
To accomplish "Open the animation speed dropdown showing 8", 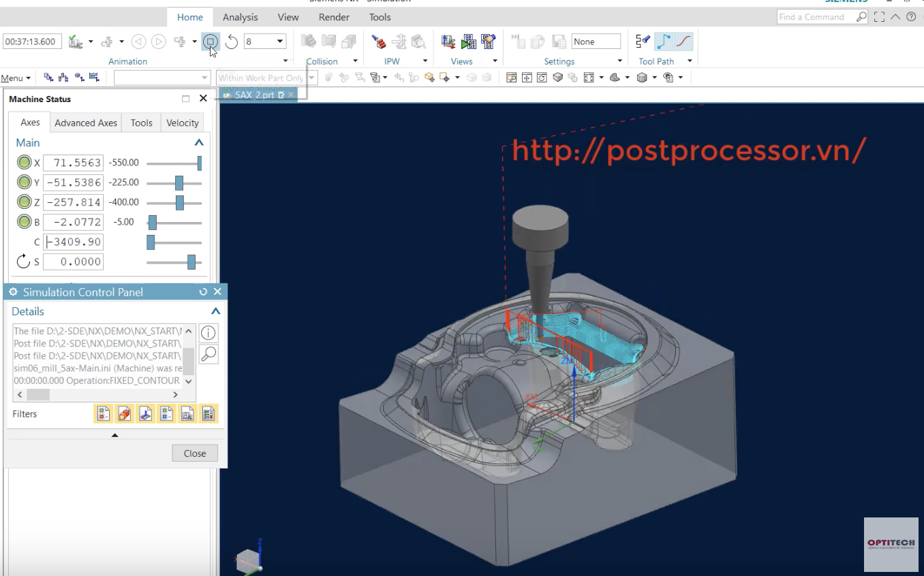I will point(265,42).
